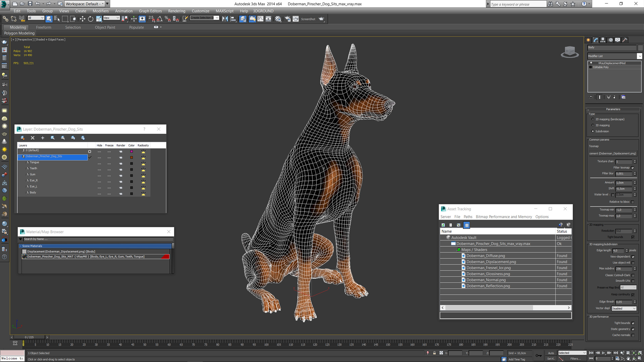The width and height of the screenshot is (644, 362).
Task: Toggle the Filter texmap checkbox
Action: click(633, 168)
